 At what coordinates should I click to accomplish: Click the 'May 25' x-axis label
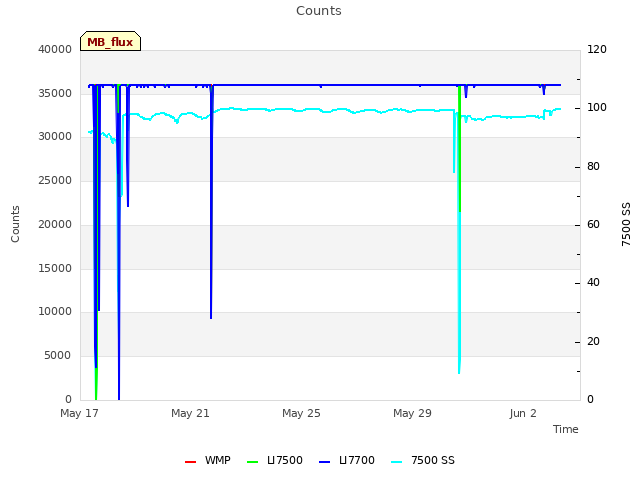pos(301,413)
